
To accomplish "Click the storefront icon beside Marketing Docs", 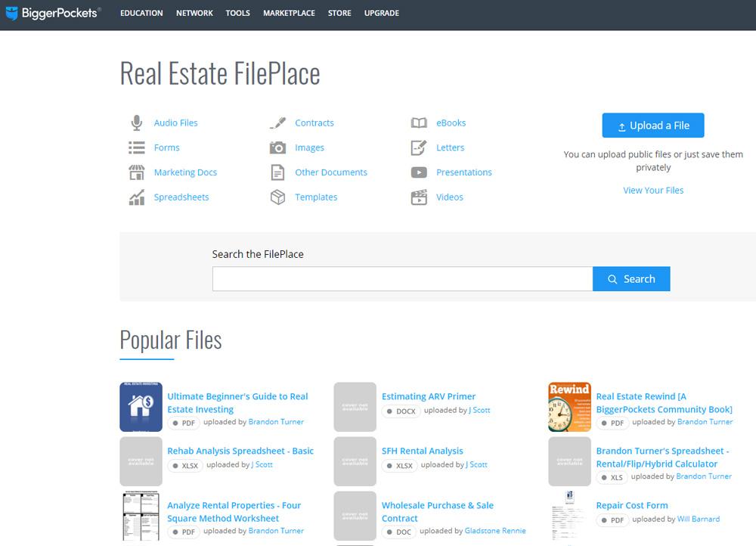I will tap(136, 172).
